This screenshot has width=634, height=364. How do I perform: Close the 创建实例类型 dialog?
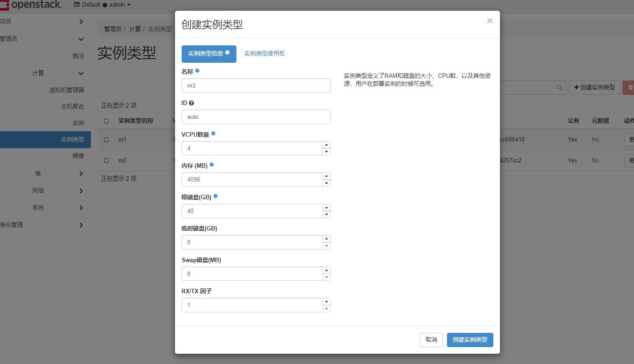[x=490, y=21]
